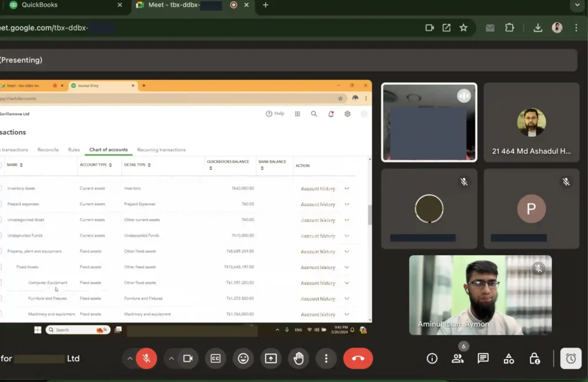This screenshot has height=382, width=588.
Task: Open the Meet activities icon
Action: [509, 359]
